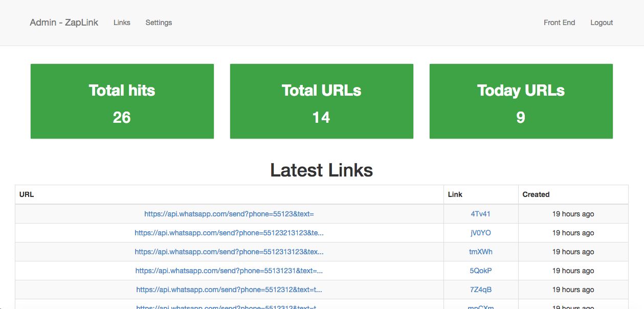The width and height of the screenshot is (644, 309).
Task: Select the Total URLs card
Action: (322, 101)
